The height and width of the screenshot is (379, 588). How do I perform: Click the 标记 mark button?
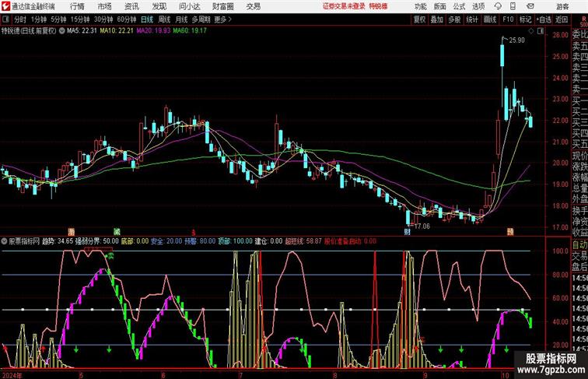pyautogui.click(x=525, y=19)
